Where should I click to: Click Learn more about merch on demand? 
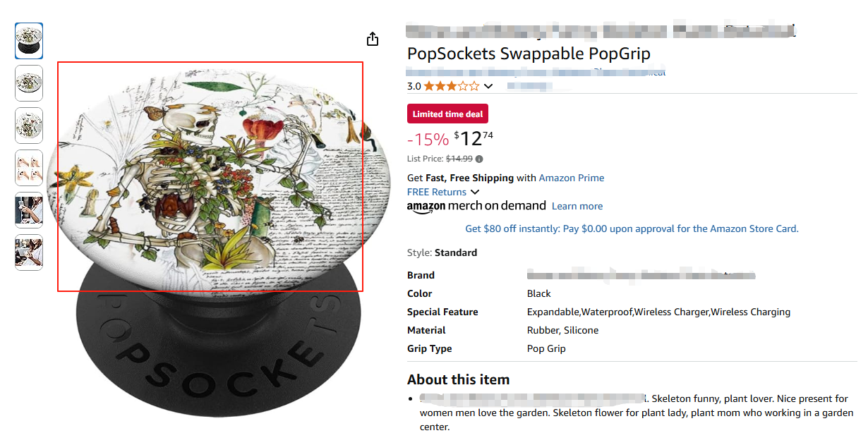point(577,206)
